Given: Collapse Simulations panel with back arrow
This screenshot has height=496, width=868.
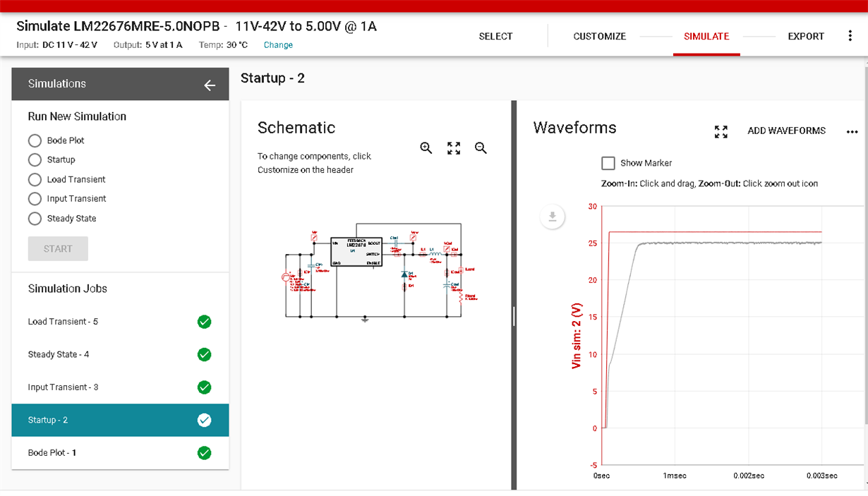Looking at the screenshot, I should [x=210, y=85].
